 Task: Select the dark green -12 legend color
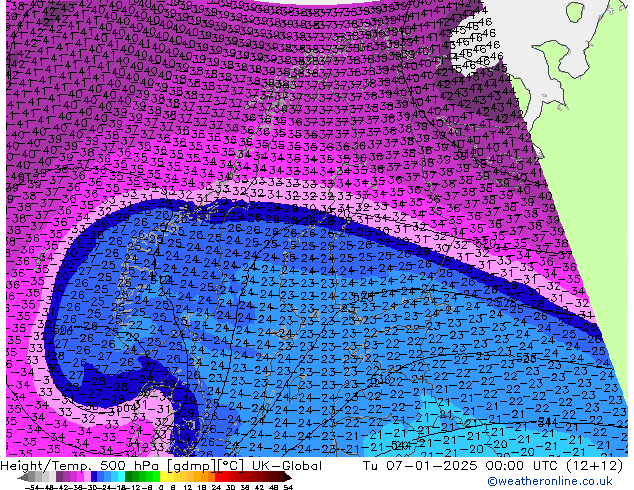click(129, 477)
